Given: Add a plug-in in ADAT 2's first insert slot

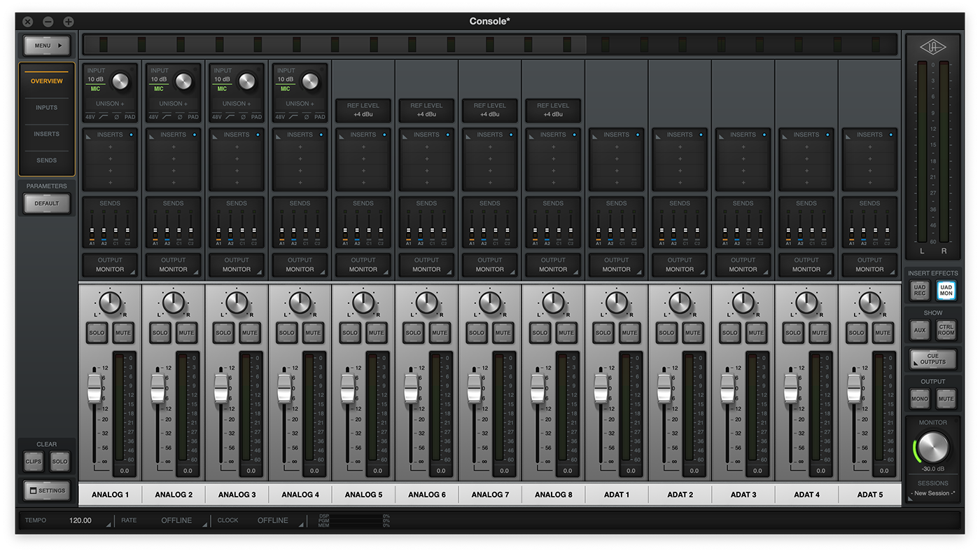Looking at the screenshot, I should (680, 147).
